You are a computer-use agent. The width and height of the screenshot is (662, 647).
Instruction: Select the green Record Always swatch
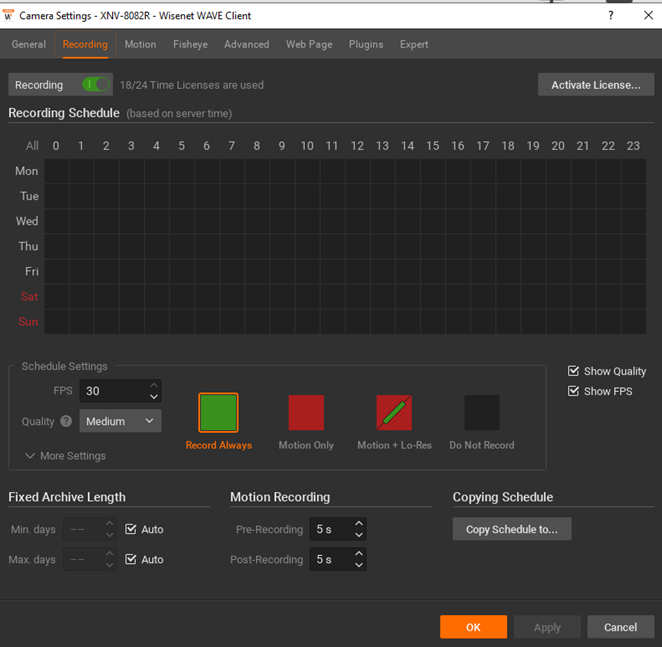(x=218, y=413)
